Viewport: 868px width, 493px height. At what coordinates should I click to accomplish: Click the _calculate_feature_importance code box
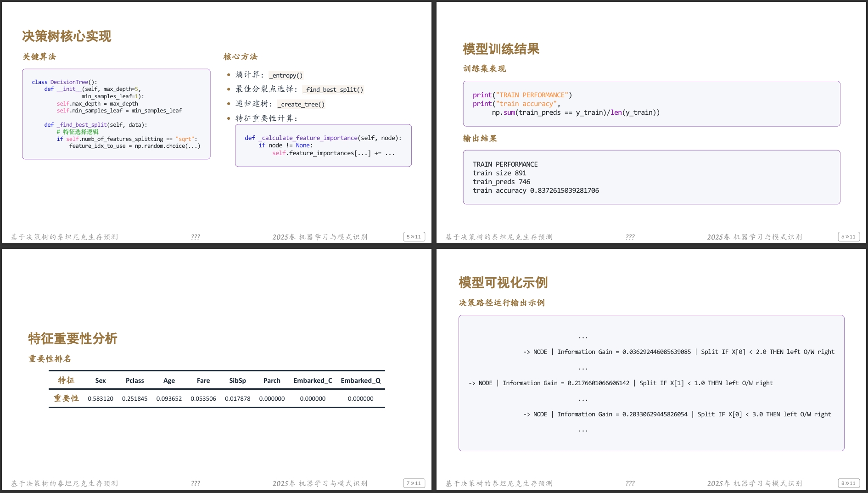click(x=323, y=146)
